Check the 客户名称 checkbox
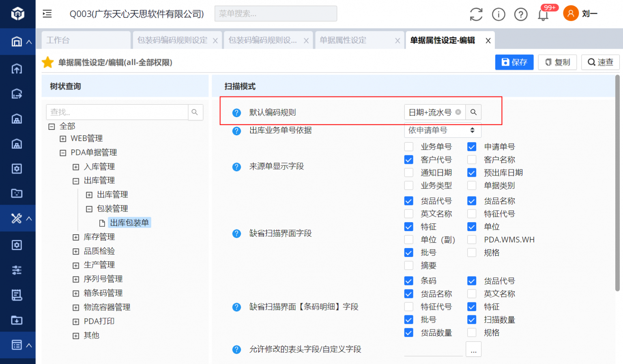This screenshot has width=623, height=364. pos(472,160)
